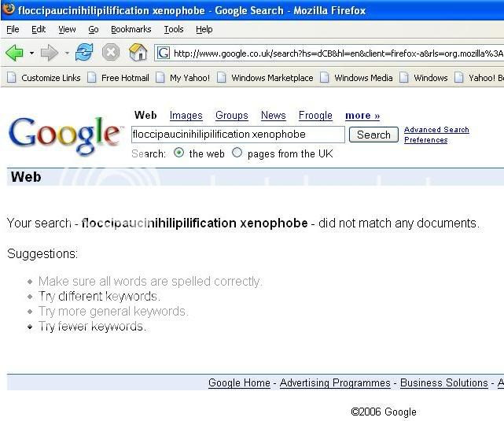Open the File menu

click(13, 29)
